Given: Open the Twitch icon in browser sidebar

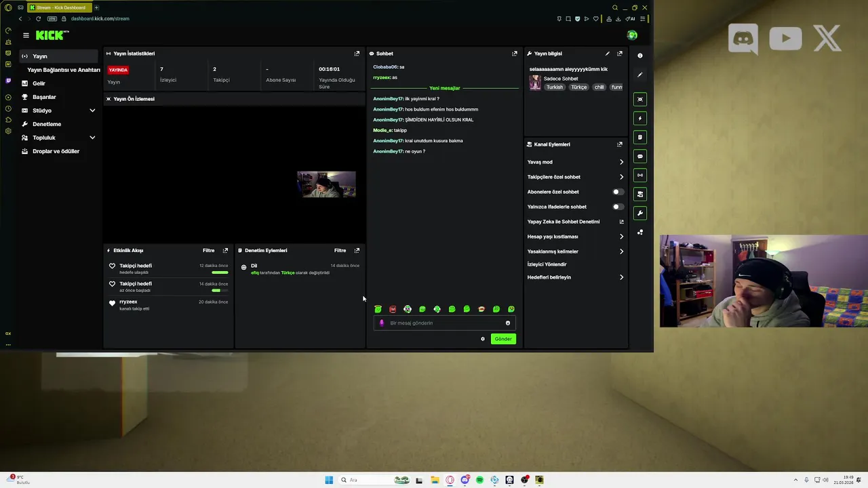Looking at the screenshot, I should [8, 81].
